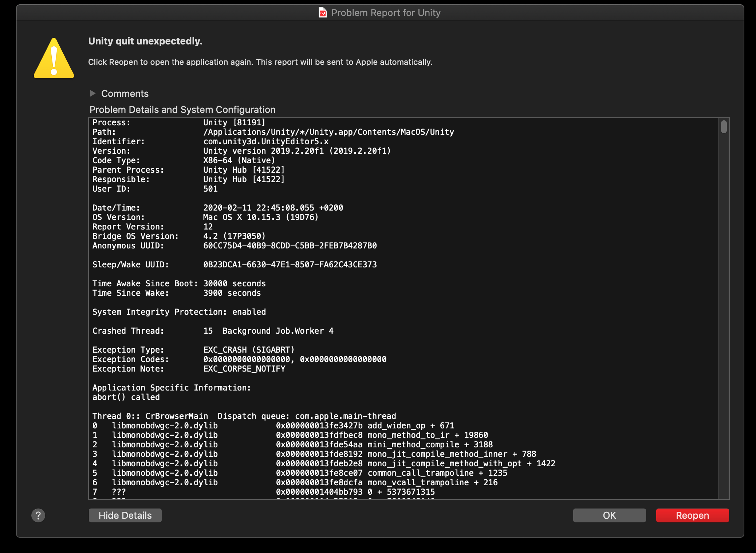Click the report scrollbar thumb

(724, 127)
